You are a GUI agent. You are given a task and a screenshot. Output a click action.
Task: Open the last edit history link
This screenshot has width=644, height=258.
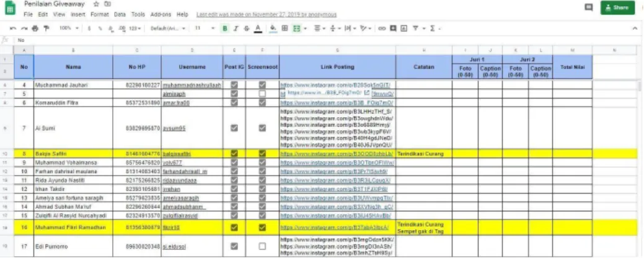267,14
